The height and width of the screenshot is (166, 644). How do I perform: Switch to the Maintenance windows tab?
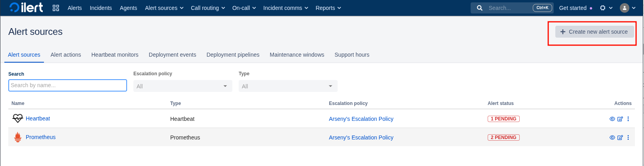click(x=297, y=55)
